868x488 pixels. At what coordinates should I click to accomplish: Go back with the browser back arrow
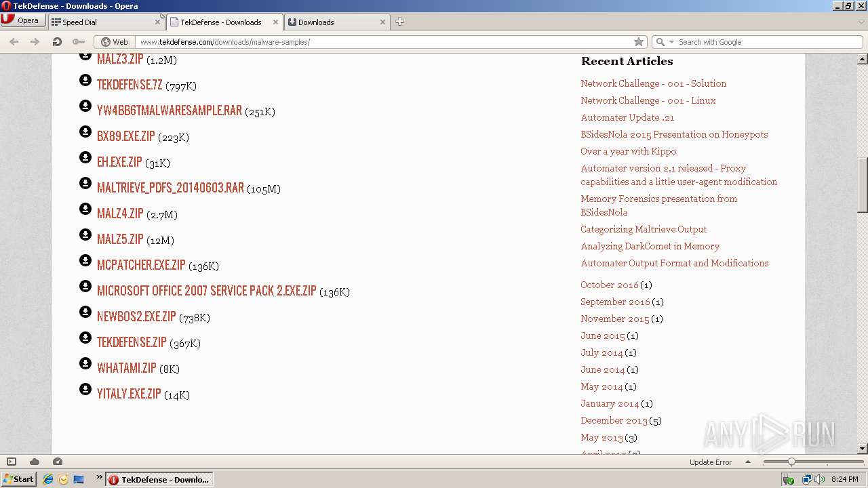pyautogui.click(x=14, y=42)
